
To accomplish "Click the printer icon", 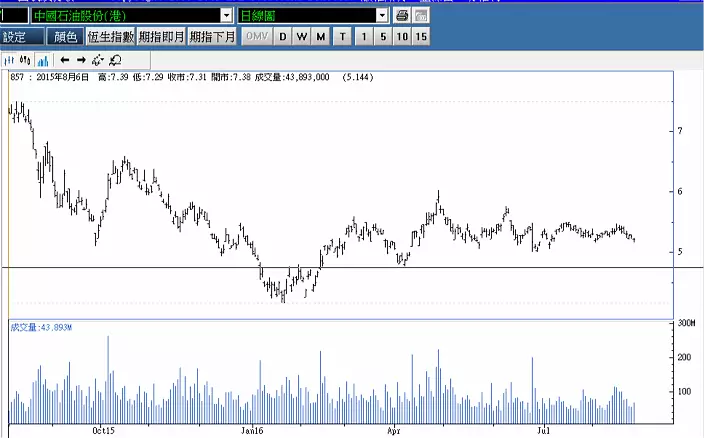I will [x=402, y=16].
